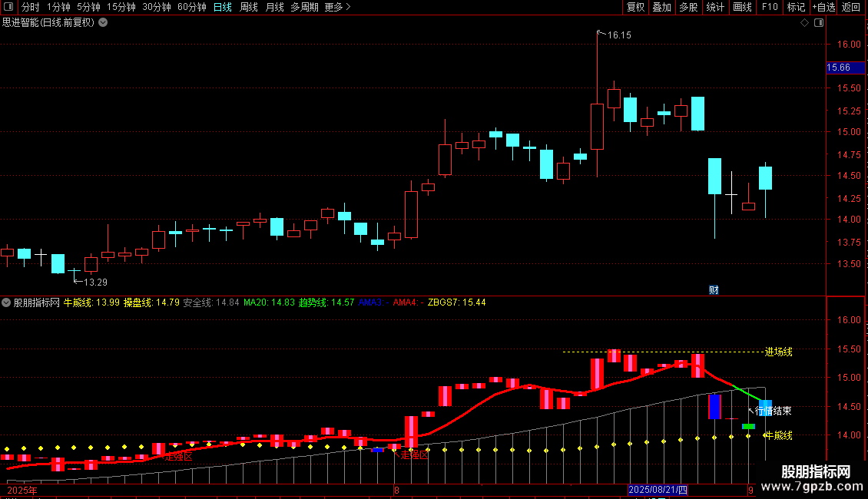
Task: Open the 复权 adjustment options
Action: [635, 7]
